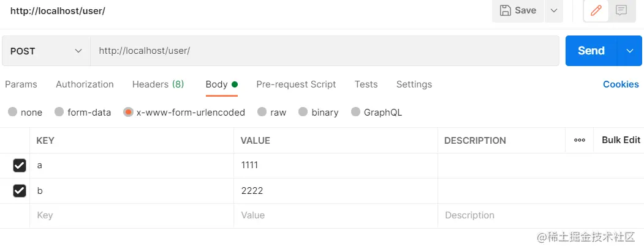This screenshot has height=252, width=644.
Task: Click the Save button
Action: pyautogui.click(x=518, y=10)
